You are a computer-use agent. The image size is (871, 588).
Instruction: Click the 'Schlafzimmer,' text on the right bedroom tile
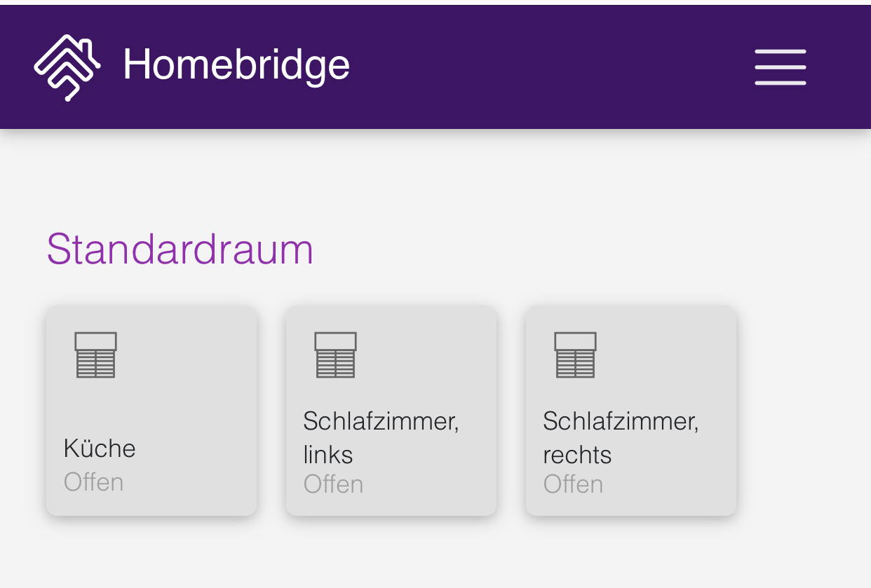point(621,421)
